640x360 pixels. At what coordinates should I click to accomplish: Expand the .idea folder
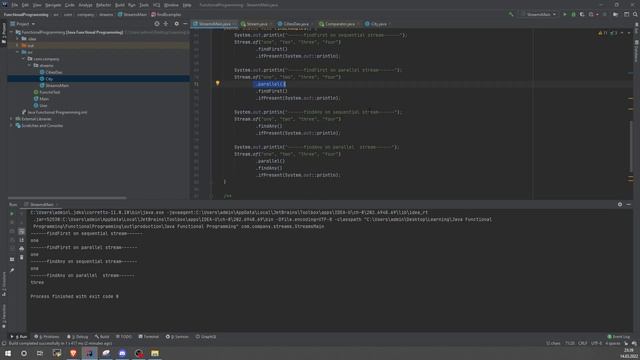[18, 39]
